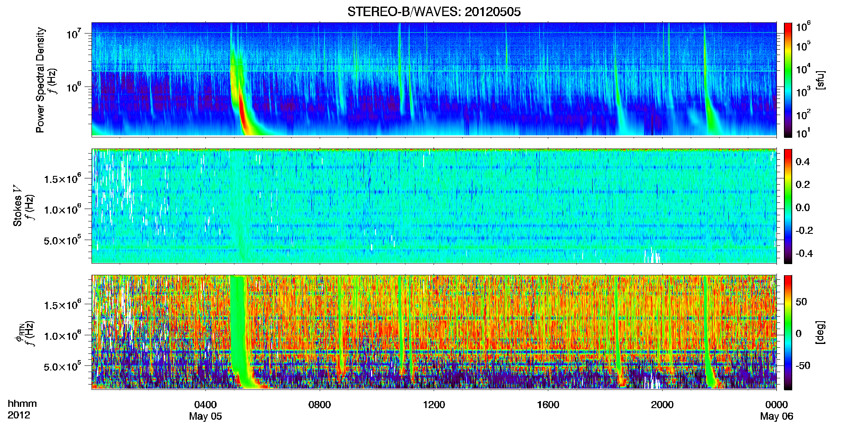Click the [deg] unit label

point(820,332)
